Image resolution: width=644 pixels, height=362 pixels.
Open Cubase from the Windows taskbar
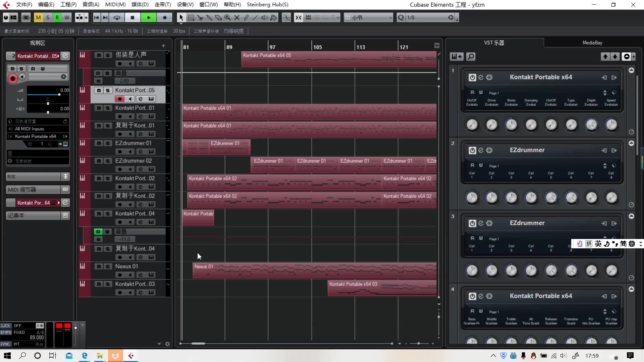[131, 356]
